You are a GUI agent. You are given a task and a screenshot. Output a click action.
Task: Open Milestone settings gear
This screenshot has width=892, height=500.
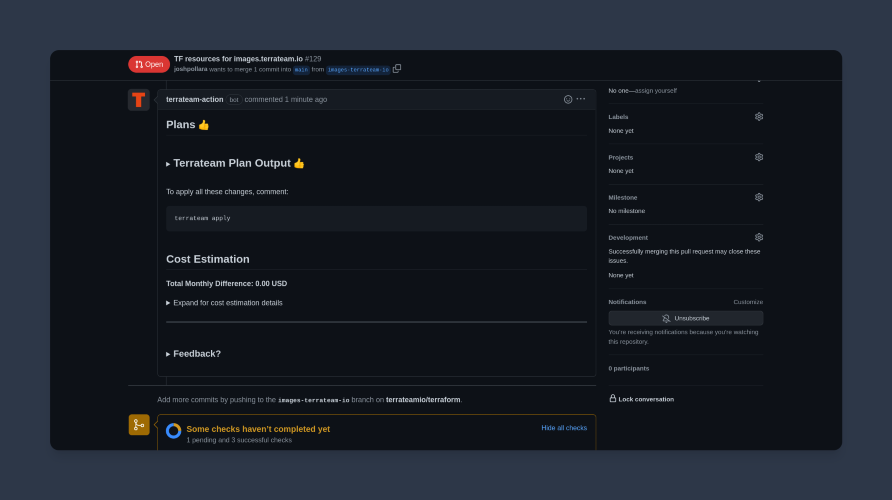(759, 197)
